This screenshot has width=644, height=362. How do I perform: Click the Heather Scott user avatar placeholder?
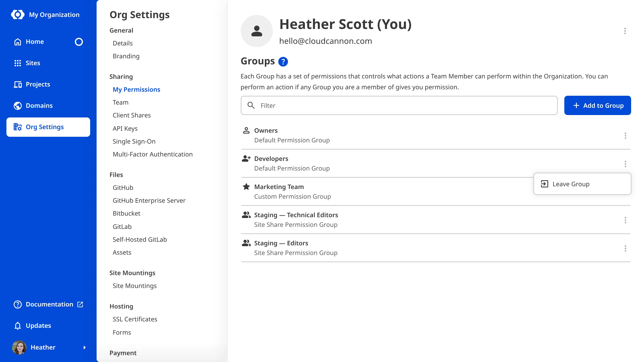coord(257,31)
